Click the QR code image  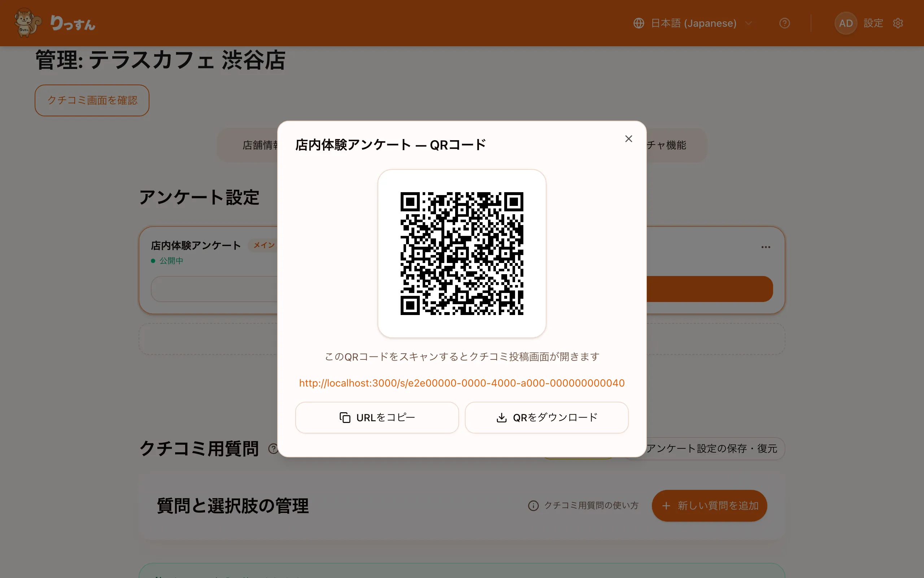(x=462, y=254)
